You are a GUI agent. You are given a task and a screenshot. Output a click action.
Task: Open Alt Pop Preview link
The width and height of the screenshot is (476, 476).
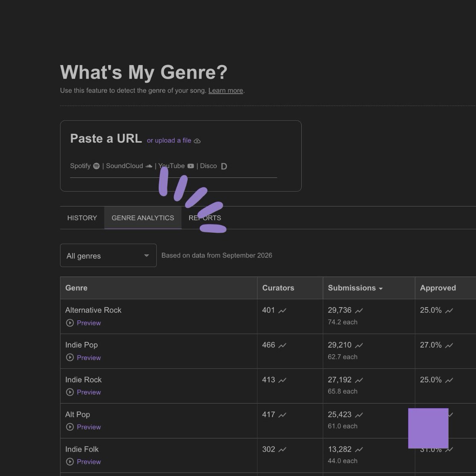point(89,427)
